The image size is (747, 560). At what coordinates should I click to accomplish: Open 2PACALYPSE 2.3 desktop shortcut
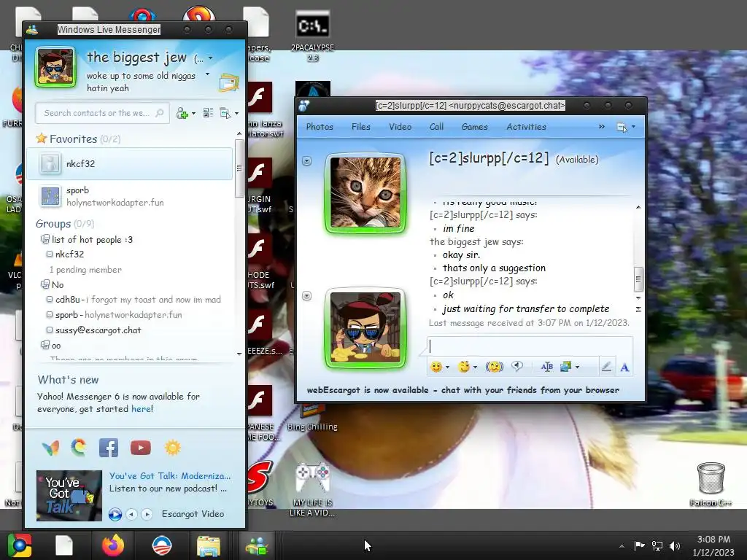(x=312, y=36)
